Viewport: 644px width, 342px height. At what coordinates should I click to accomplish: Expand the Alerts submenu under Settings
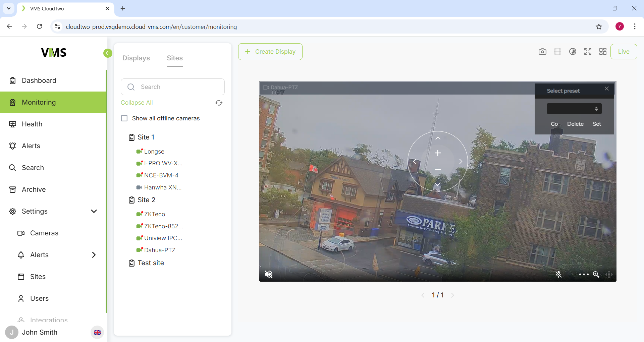pos(94,255)
